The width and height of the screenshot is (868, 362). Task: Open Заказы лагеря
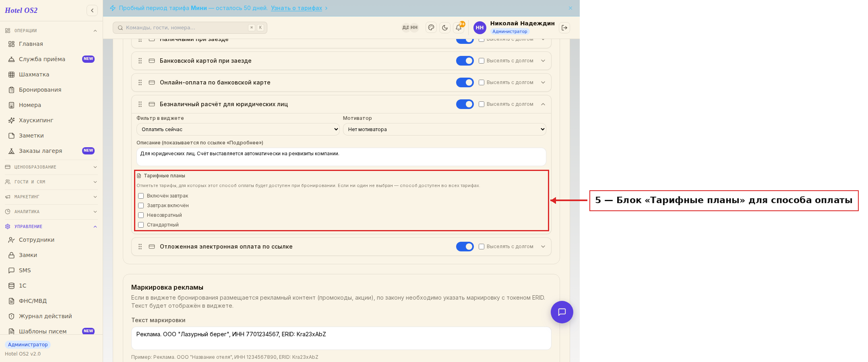[x=51, y=151]
